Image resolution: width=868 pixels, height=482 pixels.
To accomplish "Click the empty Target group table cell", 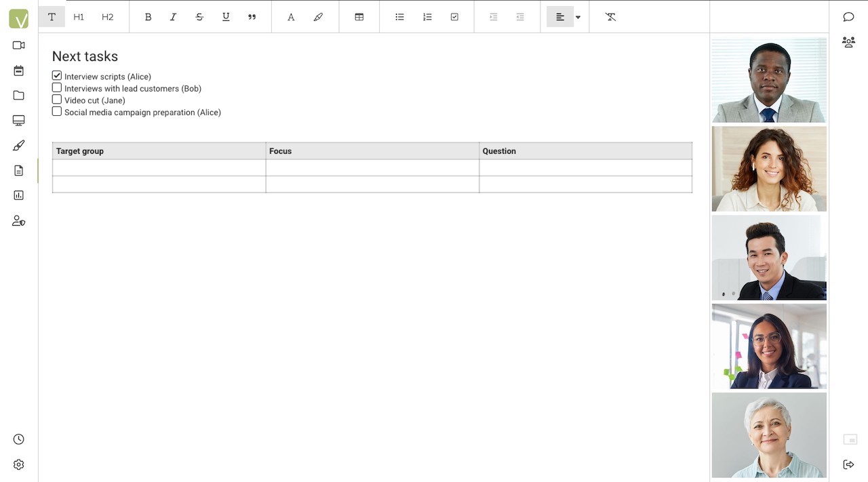I will click(158, 167).
